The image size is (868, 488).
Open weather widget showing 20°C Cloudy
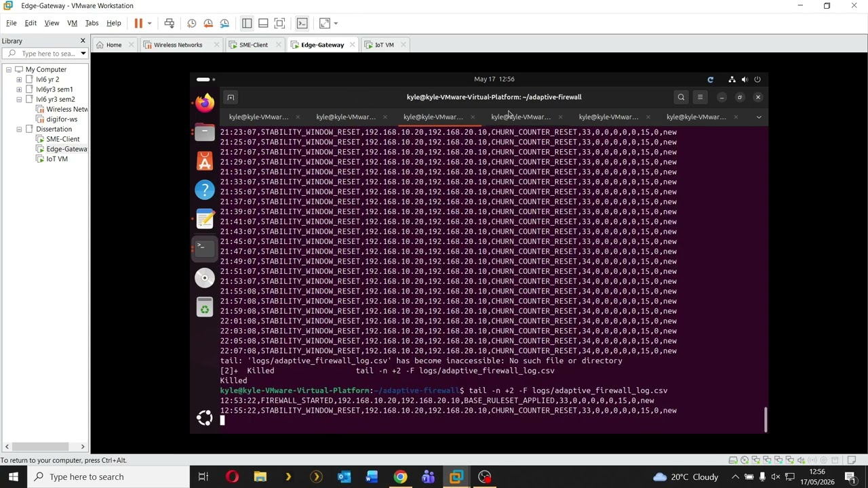click(x=685, y=476)
